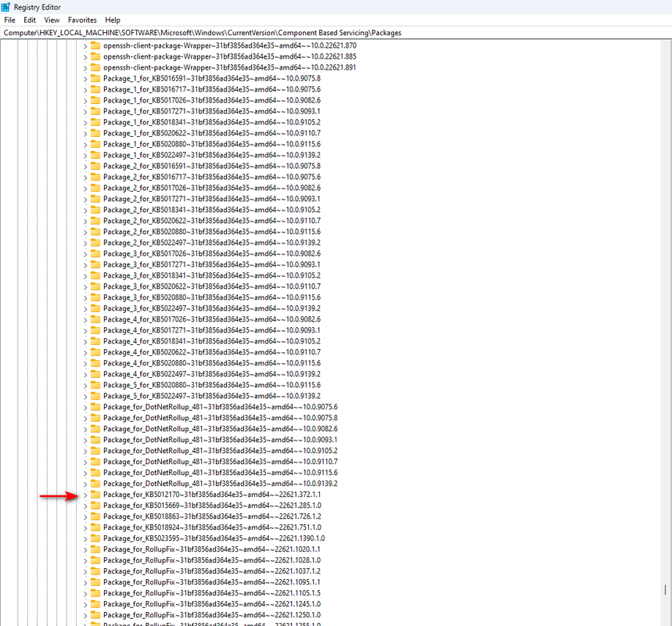The width and height of the screenshot is (672, 626).
Task: Select Package_2_for_KB5017271 key name
Action: click(x=212, y=199)
